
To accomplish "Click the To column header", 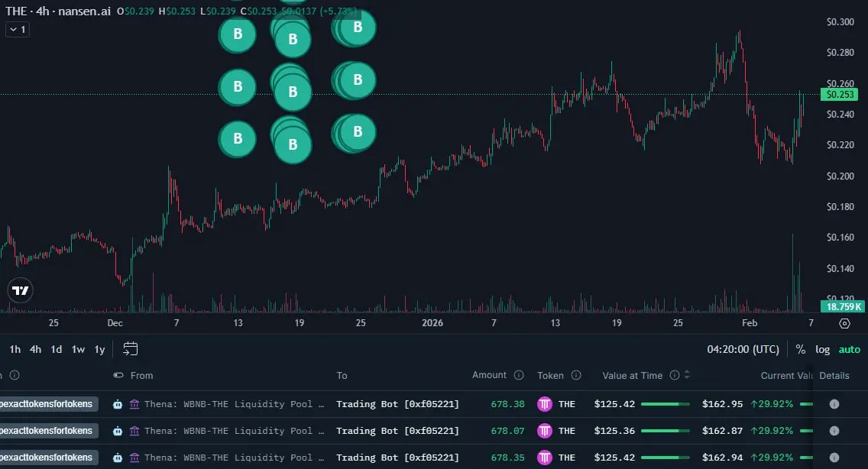I will [x=342, y=375].
